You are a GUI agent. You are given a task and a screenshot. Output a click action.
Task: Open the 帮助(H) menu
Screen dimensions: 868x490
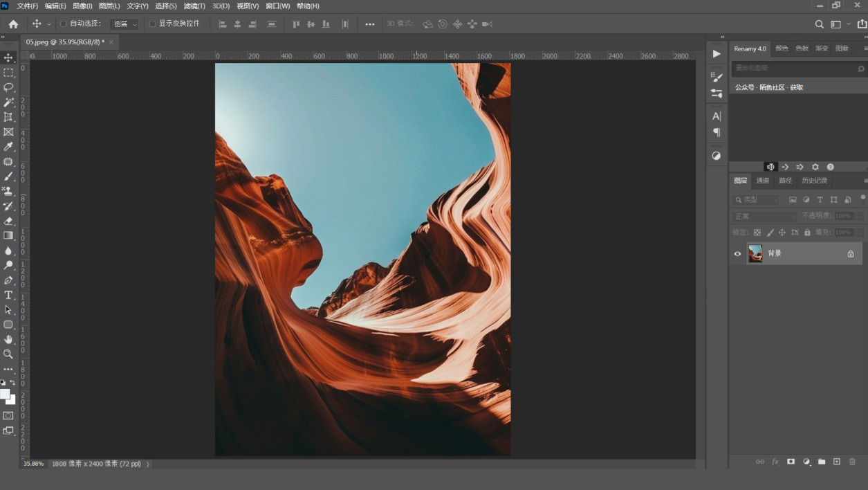pyautogui.click(x=308, y=6)
